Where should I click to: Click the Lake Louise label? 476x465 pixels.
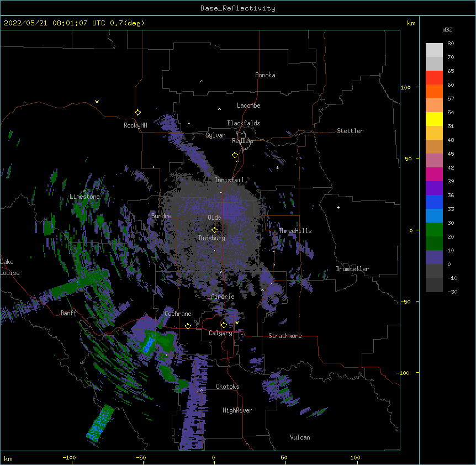click(x=10, y=267)
